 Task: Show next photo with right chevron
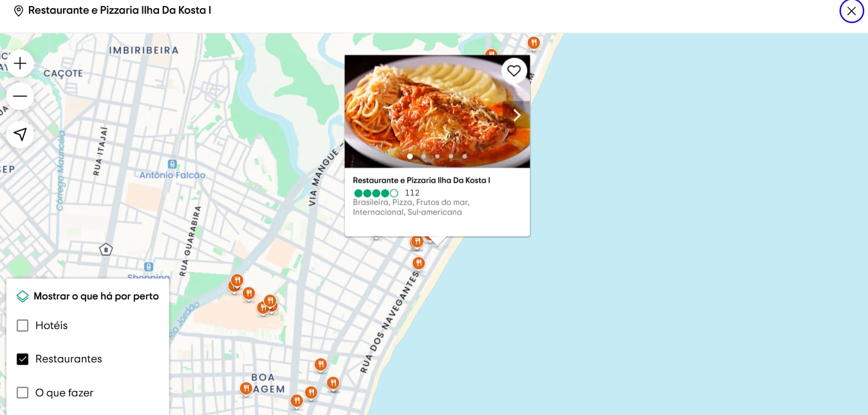point(516,115)
